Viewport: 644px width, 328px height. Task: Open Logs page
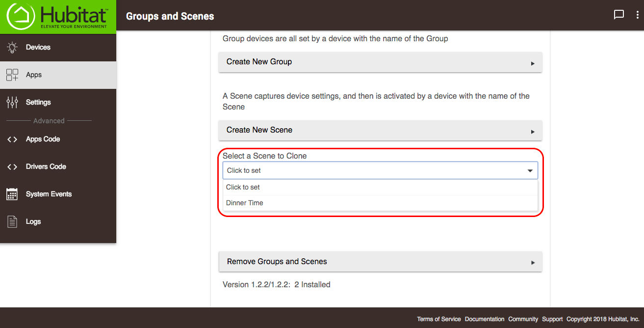(x=58, y=222)
